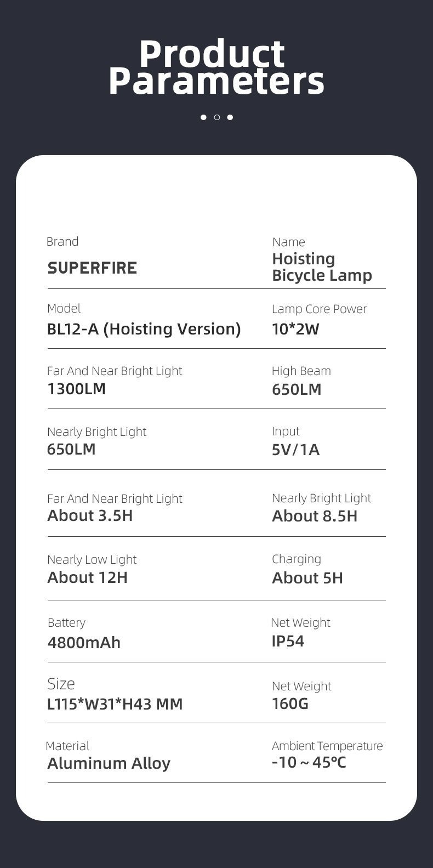Screen dimensions: 433x868
Task: Select the 4800mAh battery capacity
Action: coord(84,643)
